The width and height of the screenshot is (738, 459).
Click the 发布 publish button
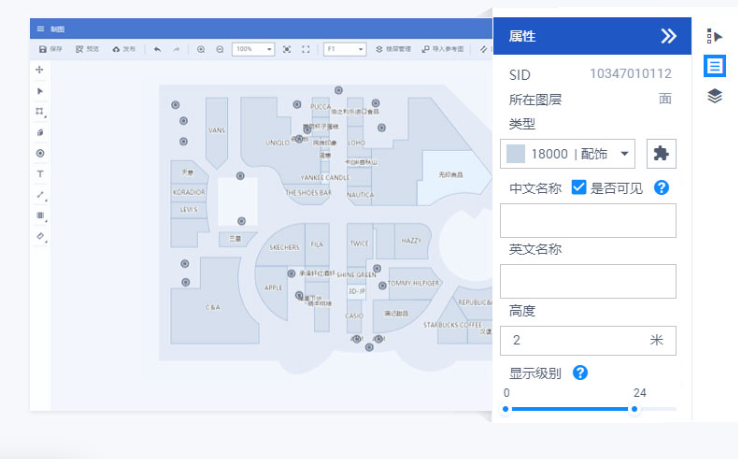click(124, 49)
